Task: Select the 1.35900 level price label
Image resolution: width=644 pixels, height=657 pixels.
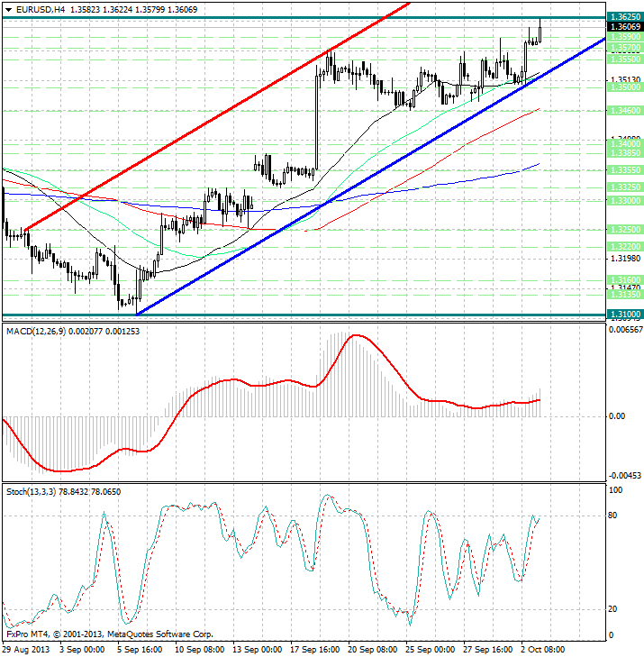Action: (625, 37)
